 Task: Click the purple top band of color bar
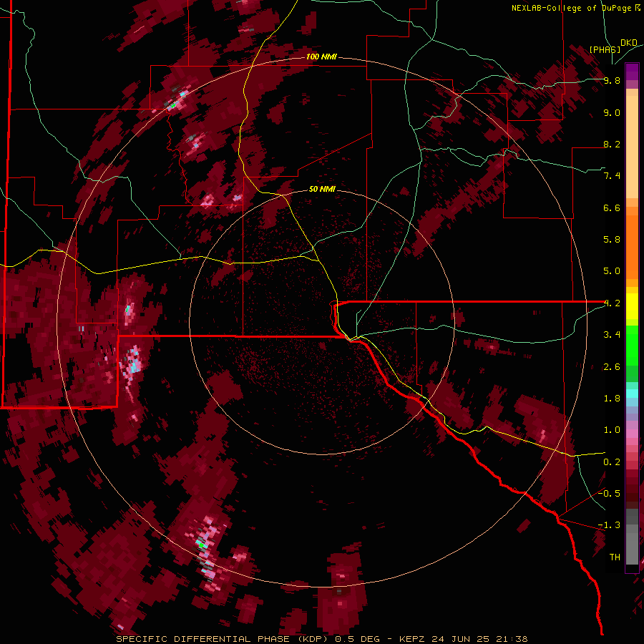point(632,72)
